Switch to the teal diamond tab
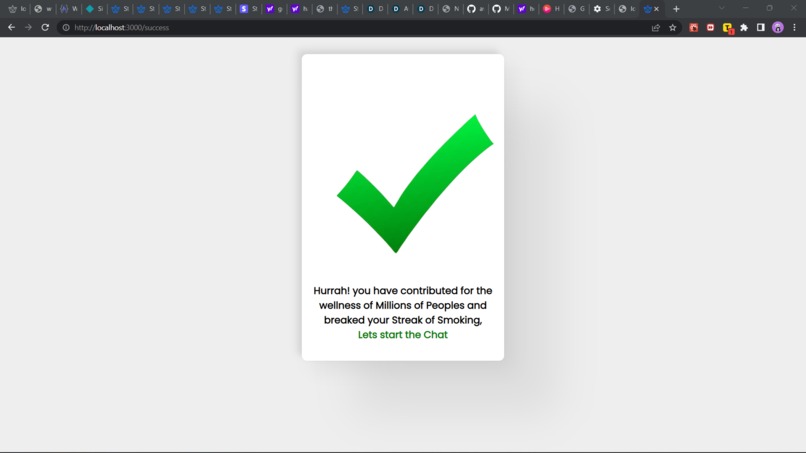 pos(95,9)
